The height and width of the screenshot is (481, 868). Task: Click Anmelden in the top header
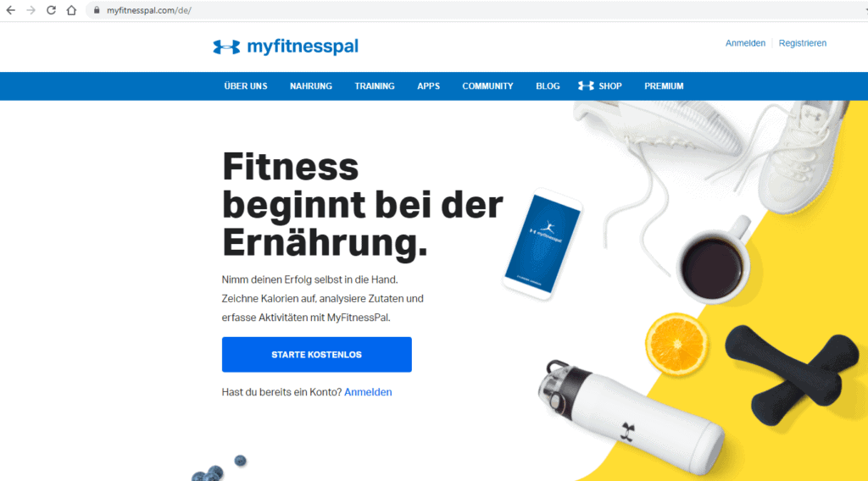tap(745, 43)
